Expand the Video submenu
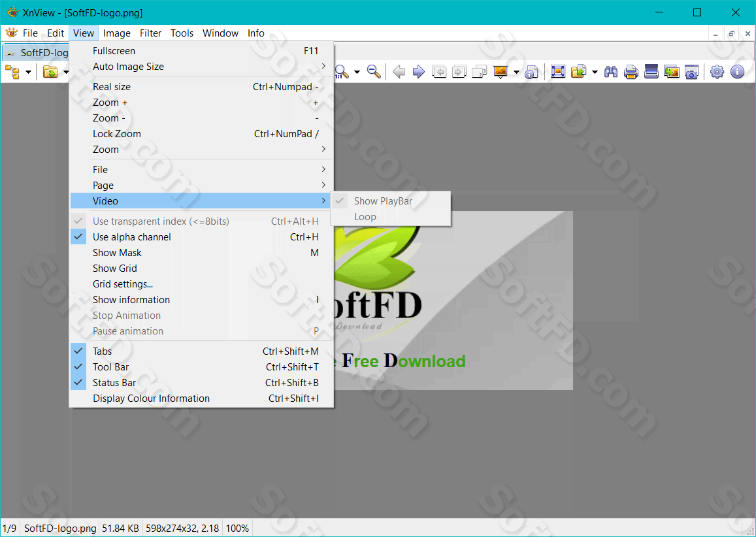The height and width of the screenshot is (537, 756). 201,201
